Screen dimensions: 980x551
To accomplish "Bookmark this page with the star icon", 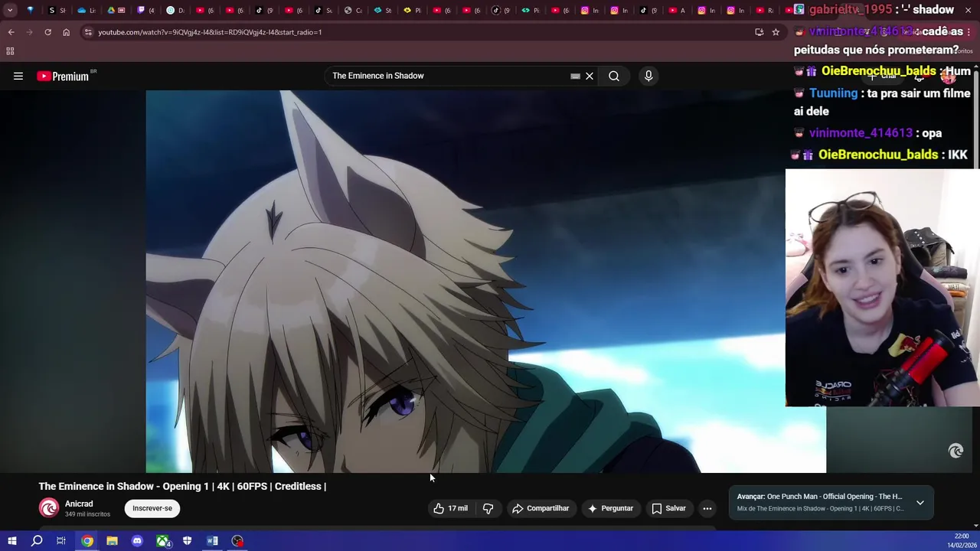I will (x=776, y=32).
